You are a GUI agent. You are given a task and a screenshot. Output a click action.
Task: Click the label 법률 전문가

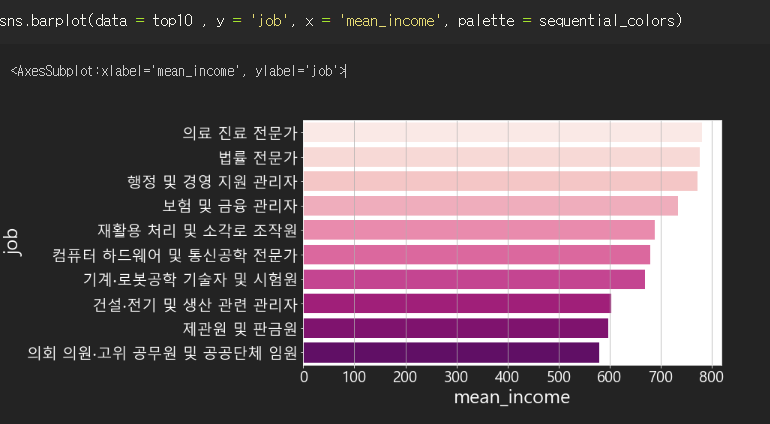(x=258, y=157)
